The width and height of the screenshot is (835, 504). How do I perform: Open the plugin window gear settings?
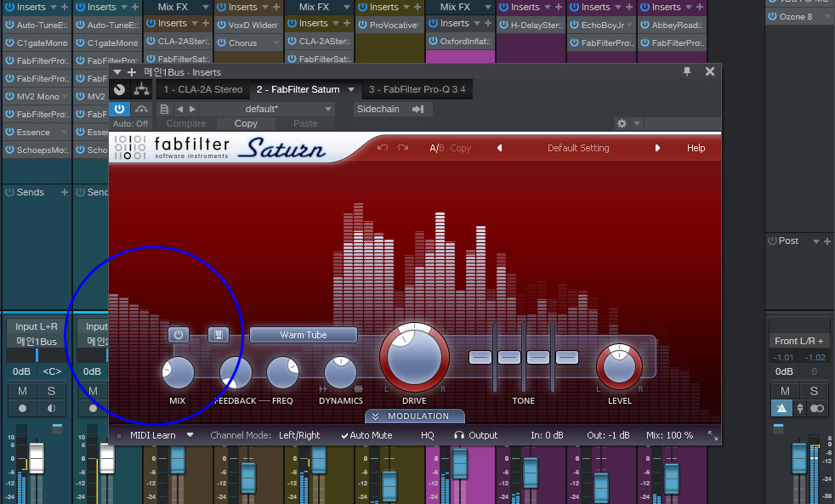pyautogui.click(x=622, y=123)
